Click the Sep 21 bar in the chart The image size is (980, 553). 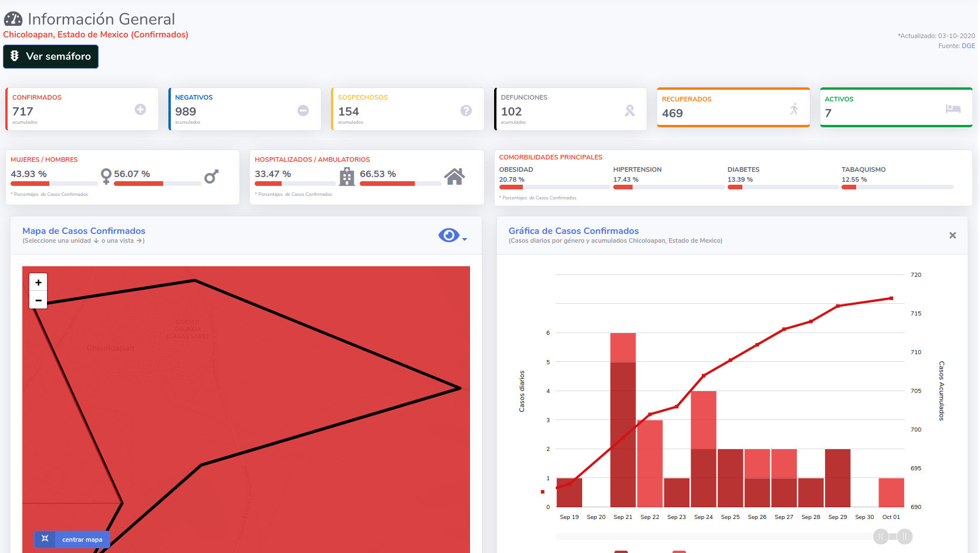[623, 420]
